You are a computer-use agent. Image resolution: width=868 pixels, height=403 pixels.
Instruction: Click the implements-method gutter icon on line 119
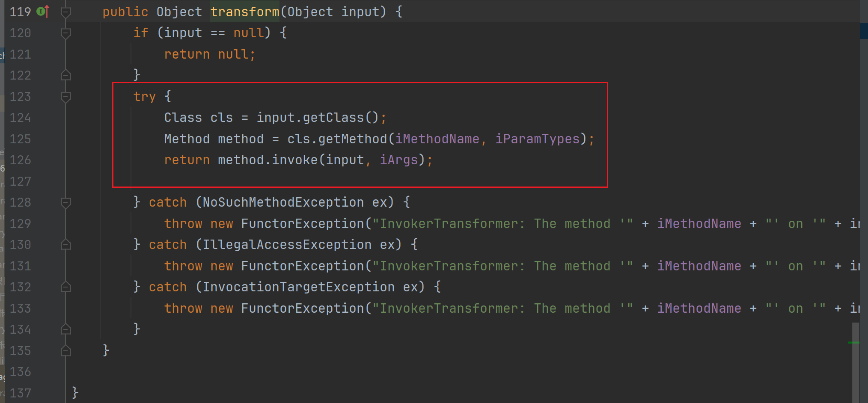point(43,12)
